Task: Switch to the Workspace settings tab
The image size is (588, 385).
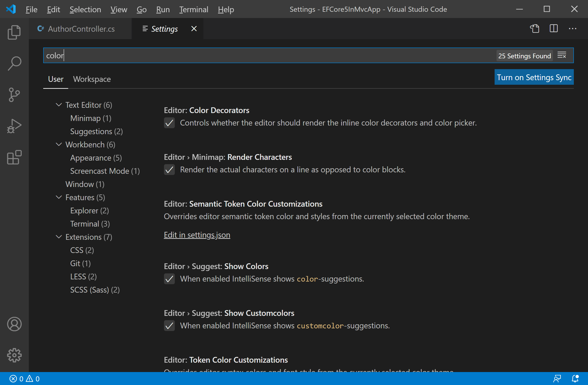Action: (x=92, y=79)
